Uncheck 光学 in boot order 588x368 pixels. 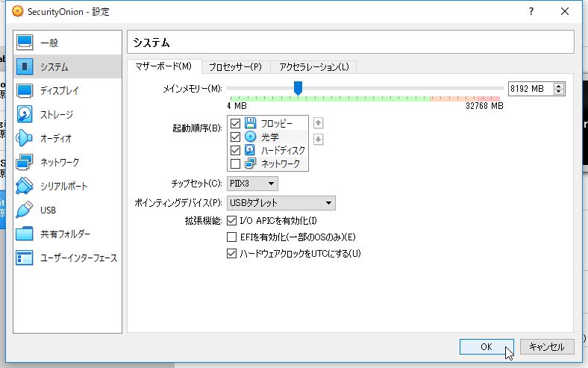pos(235,137)
